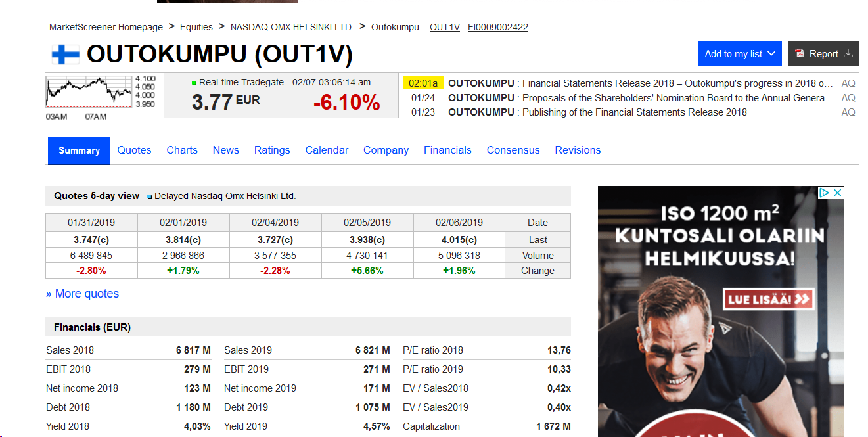868x437 pixels.
Task: Click the last price 3.747(c)
Action: pyautogui.click(x=91, y=240)
